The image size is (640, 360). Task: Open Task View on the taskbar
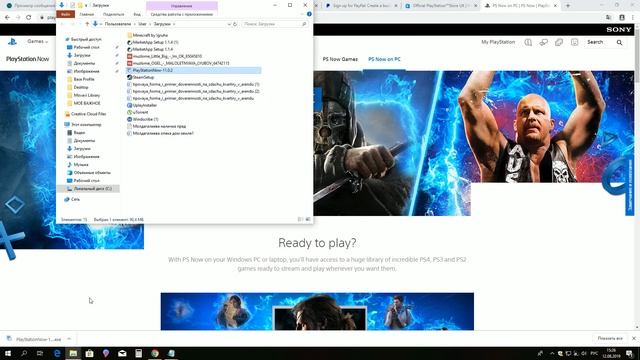pyautogui.click(x=40, y=353)
